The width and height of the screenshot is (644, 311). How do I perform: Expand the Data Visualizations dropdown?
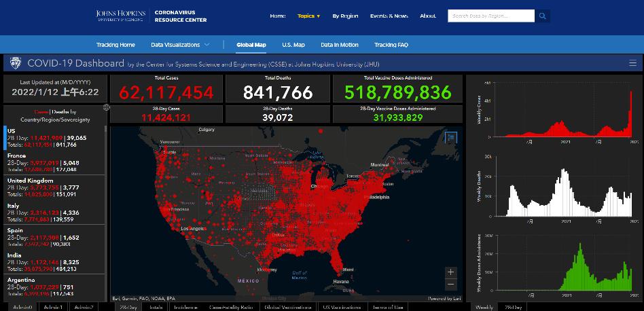pyautogui.click(x=180, y=45)
